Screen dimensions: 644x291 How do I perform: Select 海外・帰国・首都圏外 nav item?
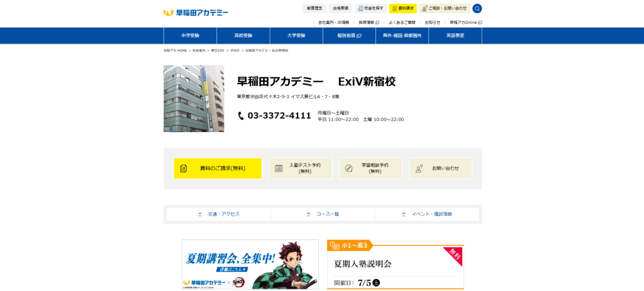point(402,36)
